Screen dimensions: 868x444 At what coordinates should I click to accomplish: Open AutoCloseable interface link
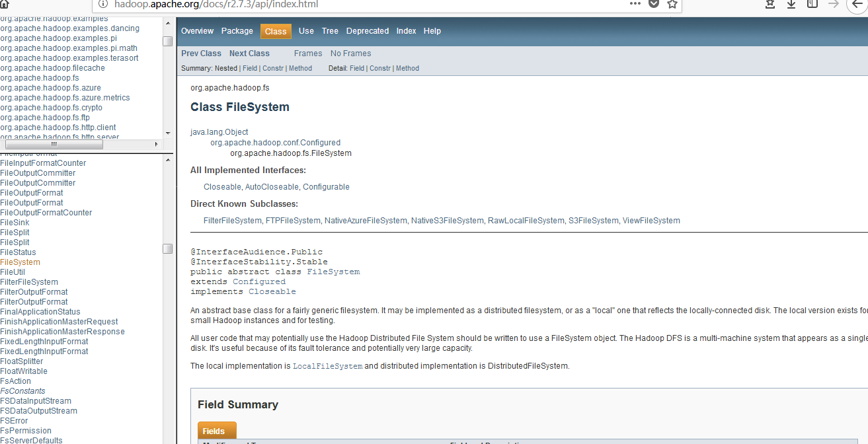pyautogui.click(x=272, y=187)
